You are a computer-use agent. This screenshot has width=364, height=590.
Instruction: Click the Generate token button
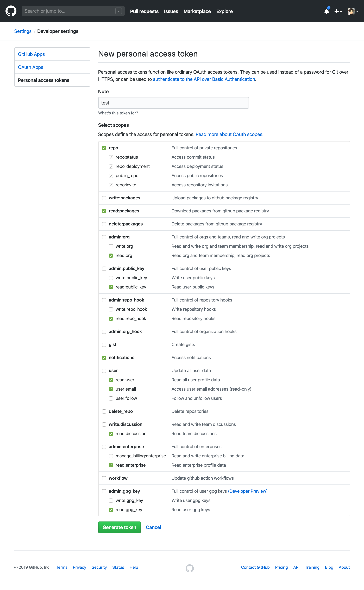[x=119, y=527]
